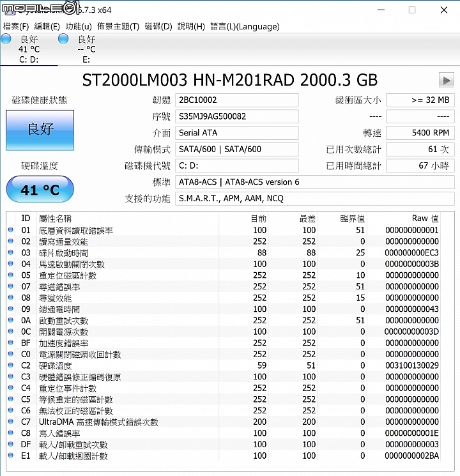Click status dot of attribute C7 row
This screenshot has height=476, width=460.
[x=11, y=421]
